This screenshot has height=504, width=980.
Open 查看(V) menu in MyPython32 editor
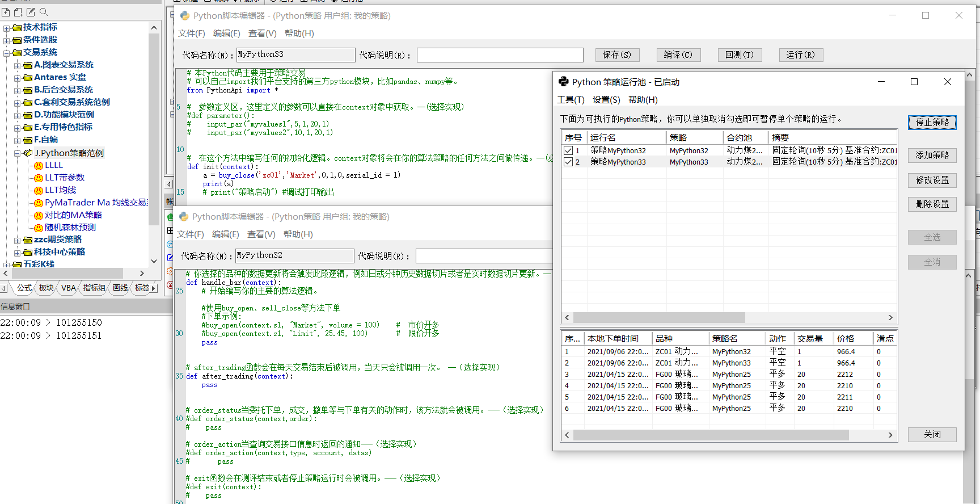pos(261,234)
